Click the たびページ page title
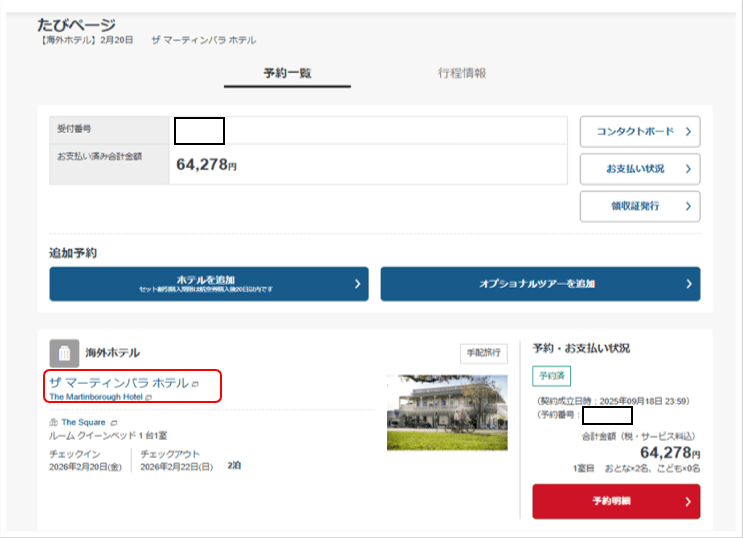Viewport: 743px width, 538px height. [x=76, y=24]
